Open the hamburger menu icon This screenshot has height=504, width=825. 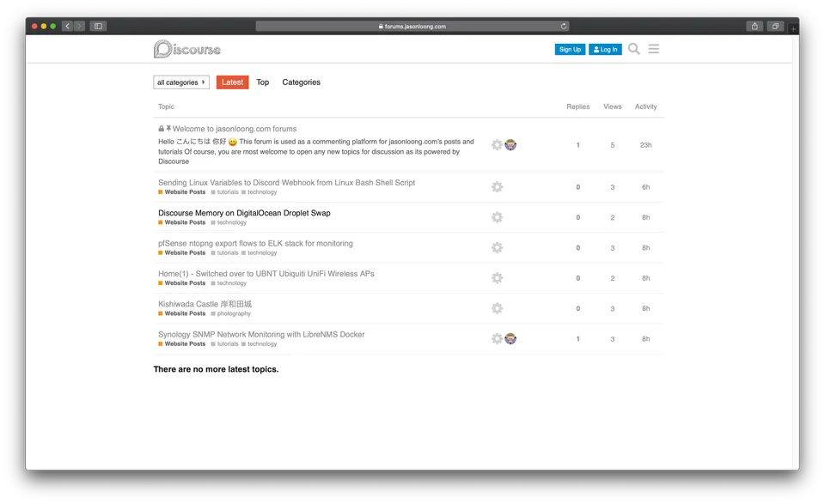[653, 49]
